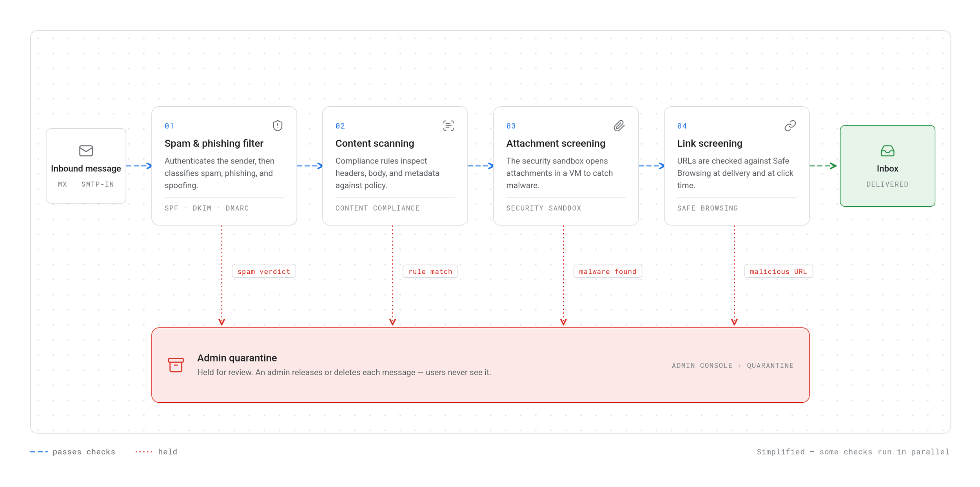Click the Admin quarantine heading
The image size is (980, 487).
[x=237, y=358]
